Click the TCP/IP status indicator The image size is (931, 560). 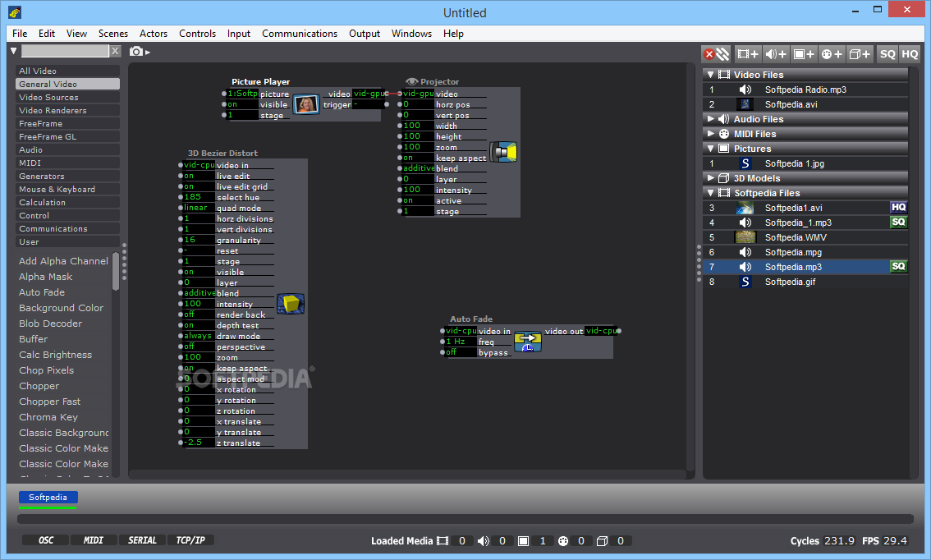190,540
